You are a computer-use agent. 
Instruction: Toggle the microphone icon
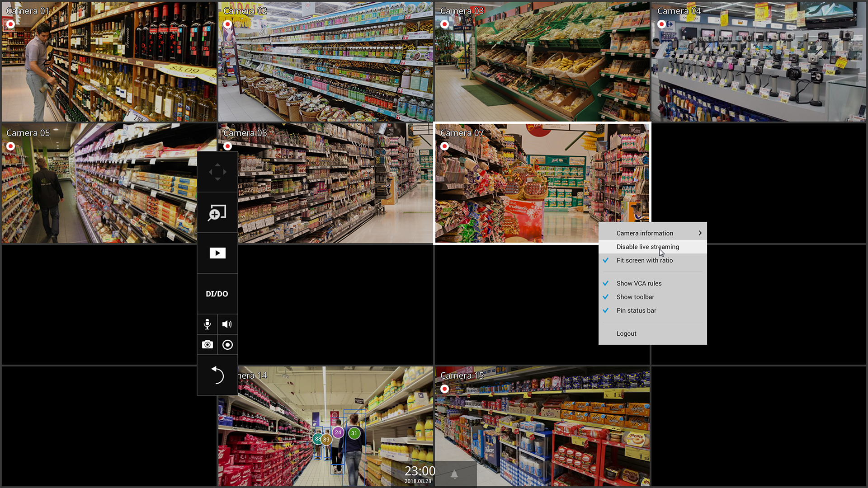207,324
